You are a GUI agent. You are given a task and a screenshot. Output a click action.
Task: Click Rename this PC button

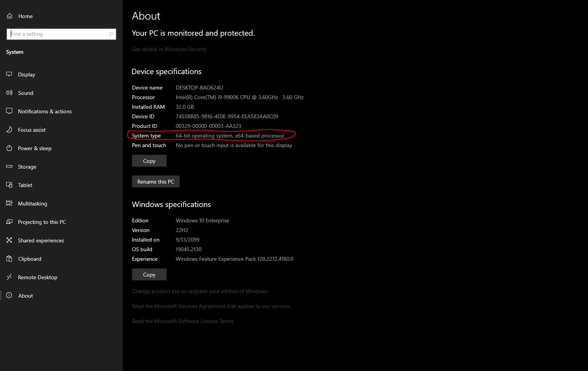click(156, 182)
